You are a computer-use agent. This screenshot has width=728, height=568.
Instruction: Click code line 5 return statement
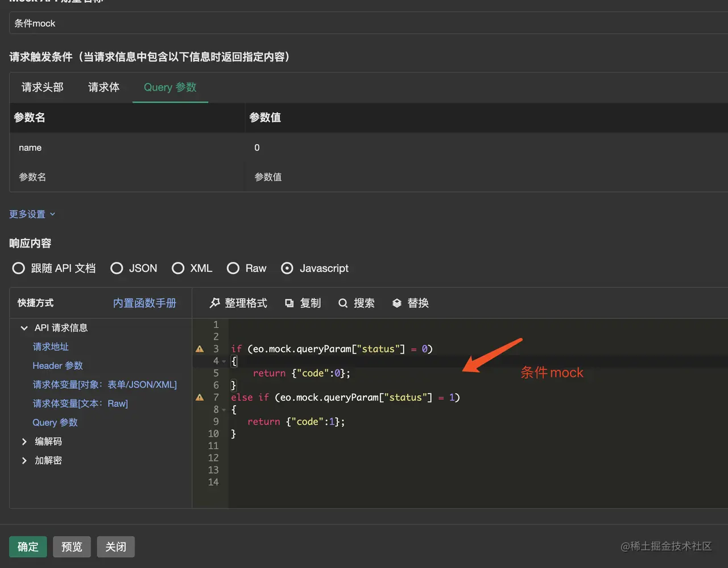pyautogui.click(x=301, y=373)
